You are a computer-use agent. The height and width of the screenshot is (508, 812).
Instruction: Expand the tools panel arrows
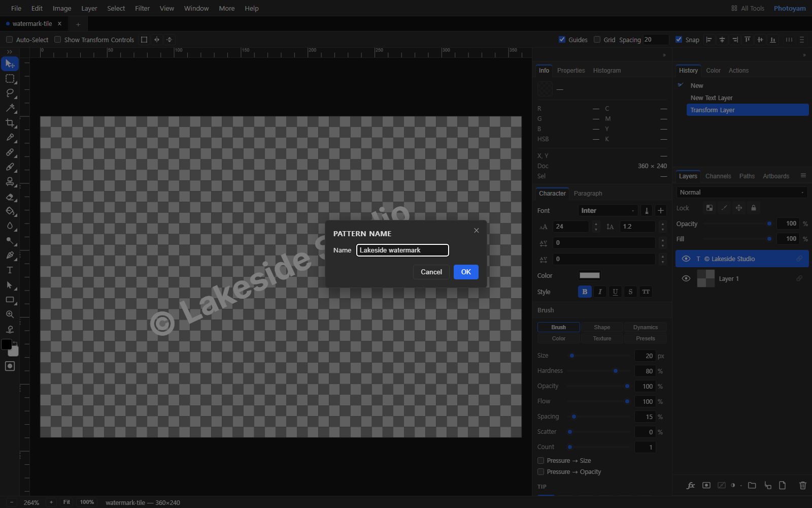point(10,52)
